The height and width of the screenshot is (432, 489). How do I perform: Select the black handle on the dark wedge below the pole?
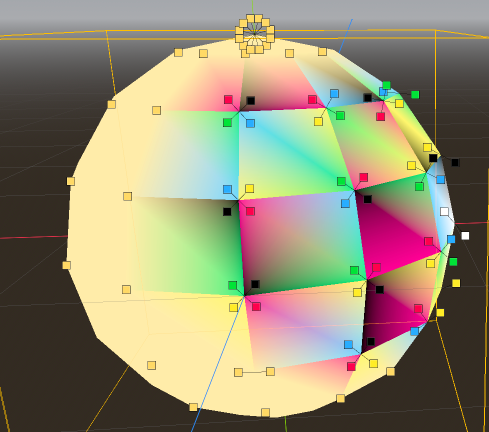(x=251, y=100)
